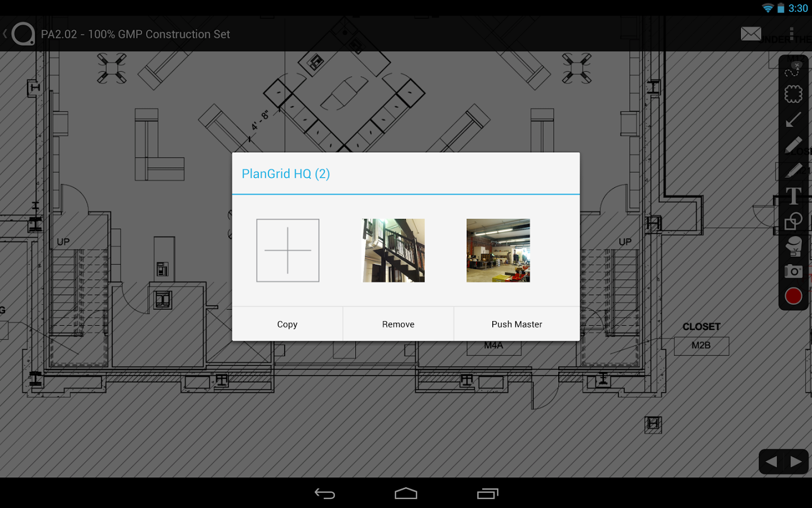Screen dimensions: 812x508
Task: Tap the Wi-Fi status icon
Action: (x=768, y=8)
